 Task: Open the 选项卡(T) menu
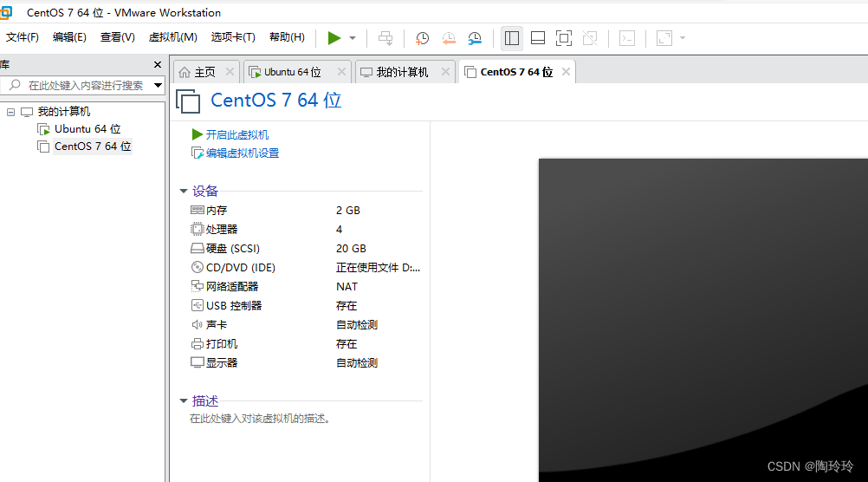233,37
